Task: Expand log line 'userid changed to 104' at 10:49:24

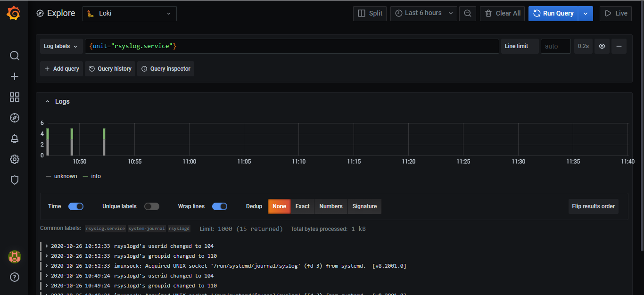Action: [47, 276]
